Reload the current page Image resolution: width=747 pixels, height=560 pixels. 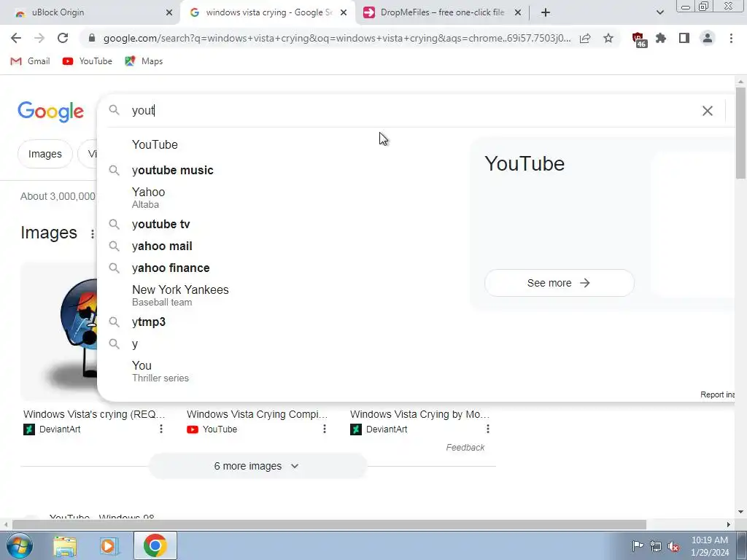[63, 38]
